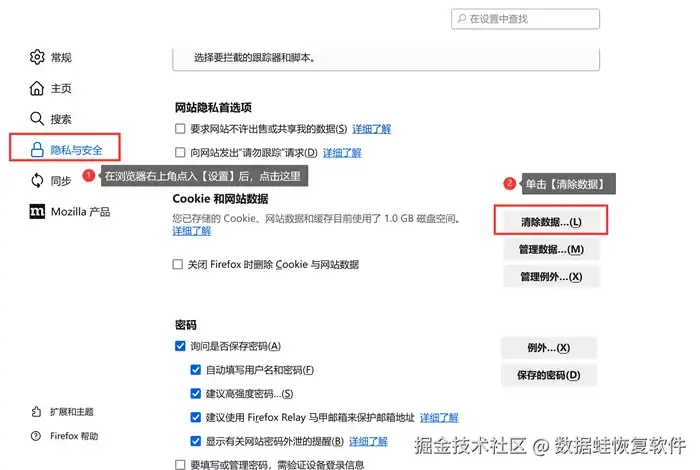The image size is (700, 470).
Task: Uncheck 自动填写用户名和密码 checkbox
Action: coord(196,370)
